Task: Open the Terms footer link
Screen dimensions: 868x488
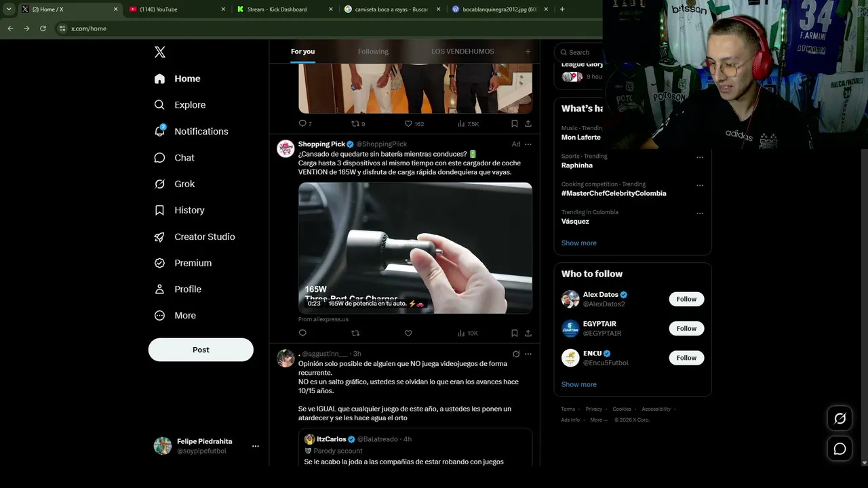Action: tap(568, 409)
